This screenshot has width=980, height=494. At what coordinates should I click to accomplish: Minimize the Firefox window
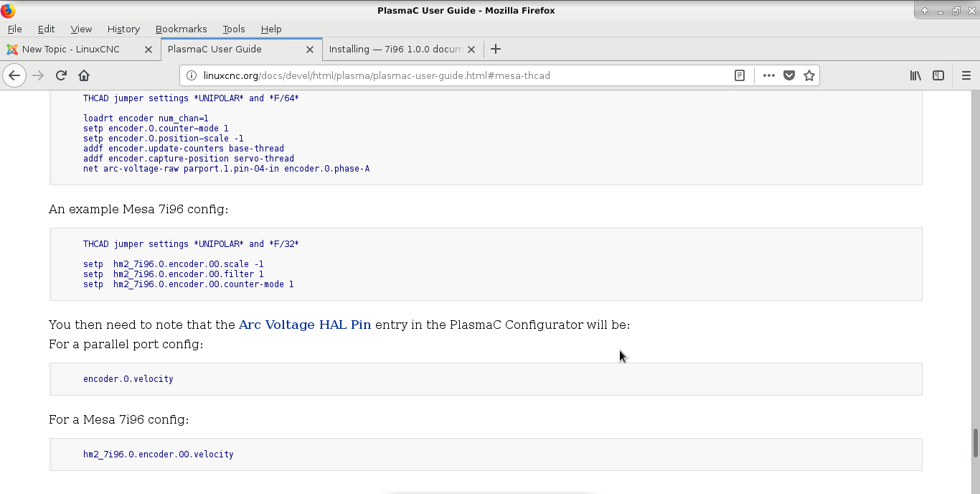pyautogui.click(x=941, y=11)
